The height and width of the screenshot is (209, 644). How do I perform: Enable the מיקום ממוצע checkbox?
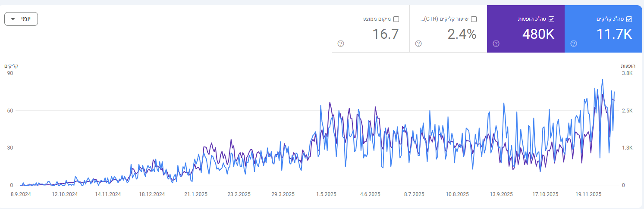point(396,19)
